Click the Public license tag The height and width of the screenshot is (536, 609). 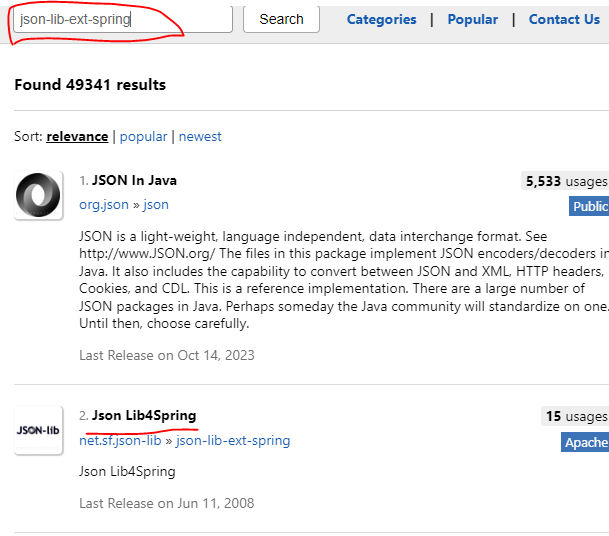589,206
